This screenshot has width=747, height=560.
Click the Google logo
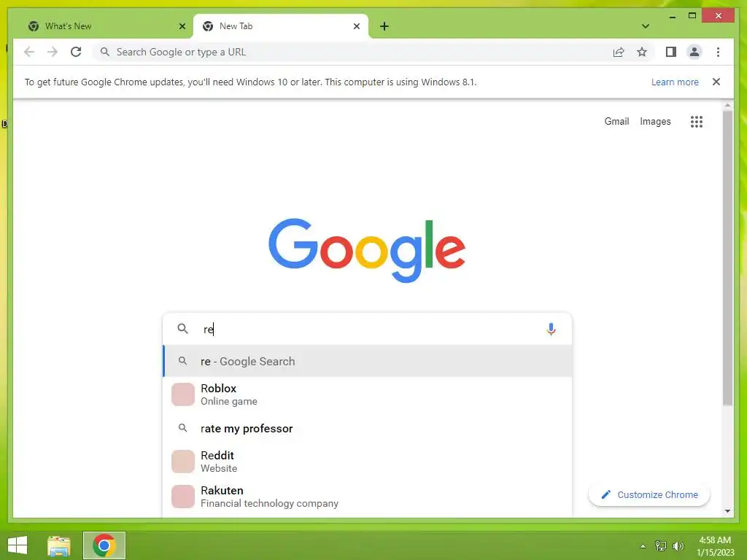click(367, 251)
